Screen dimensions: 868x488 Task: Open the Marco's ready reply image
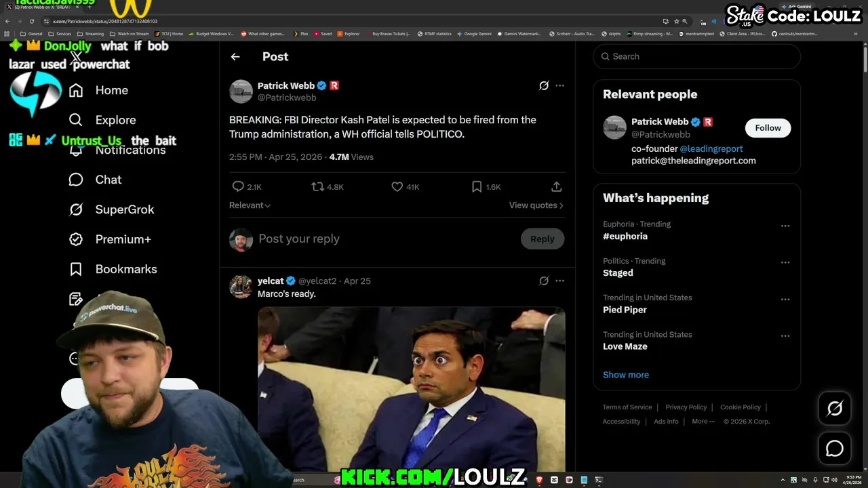[412, 388]
